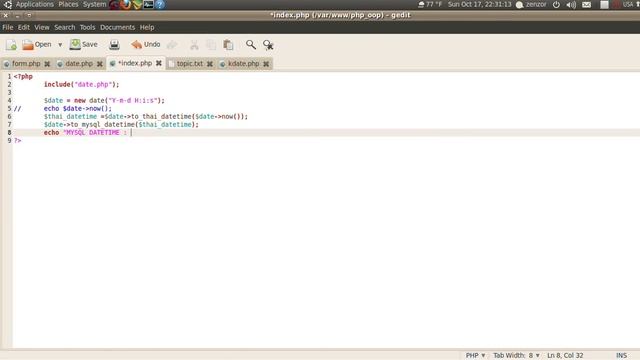Open the Help menu
The width and height of the screenshot is (640, 360).
147,27
